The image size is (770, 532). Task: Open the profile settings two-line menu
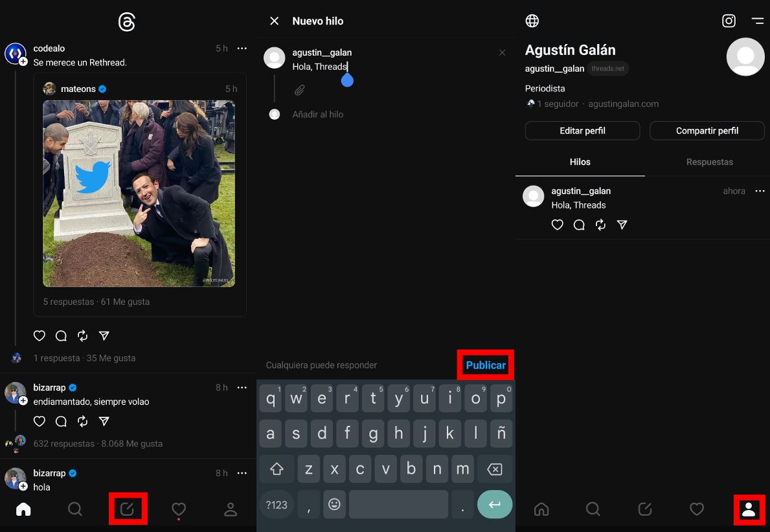click(x=757, y=21)
